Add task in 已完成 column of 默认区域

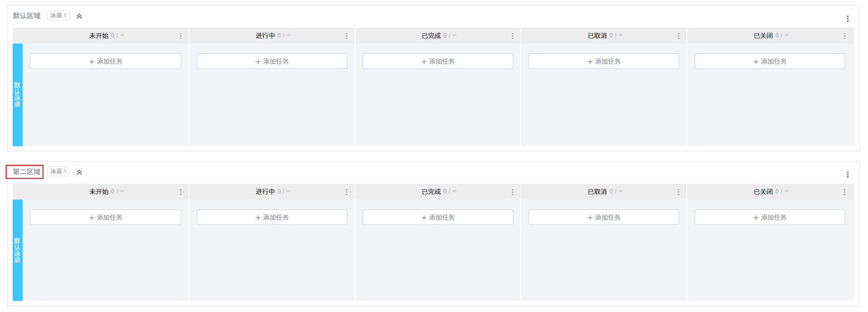point(438,61)
